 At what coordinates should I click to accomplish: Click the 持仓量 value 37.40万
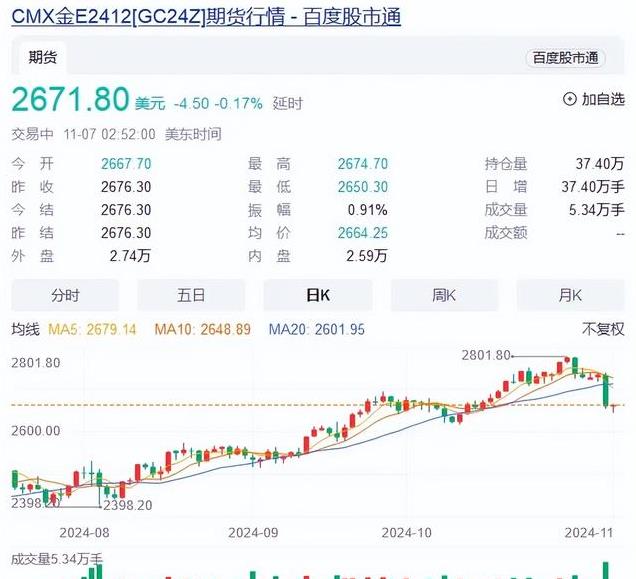click(600, 164)
